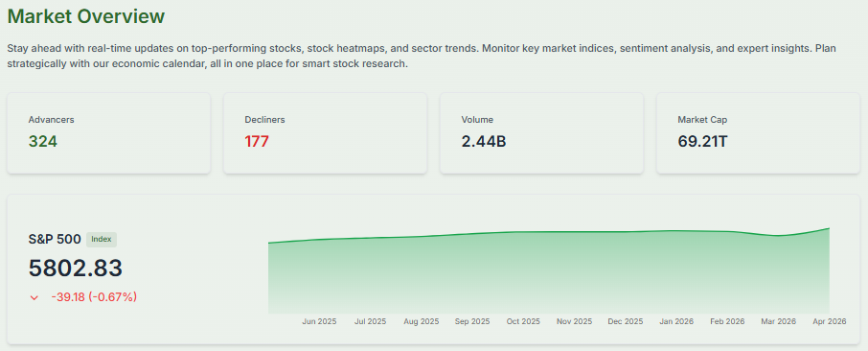Screen dimensions: 868x351
Task: Click the S&P 500 green area chart
Action: click(x=549, y=270)
